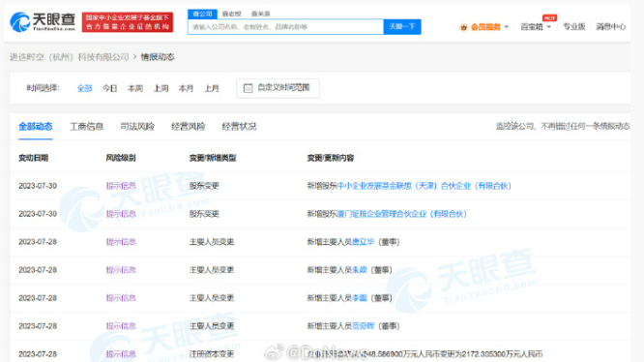This screenshot has height=362, width=644.
Task: Click the 变更/更新内容 column header
Action: pos(331,158)
